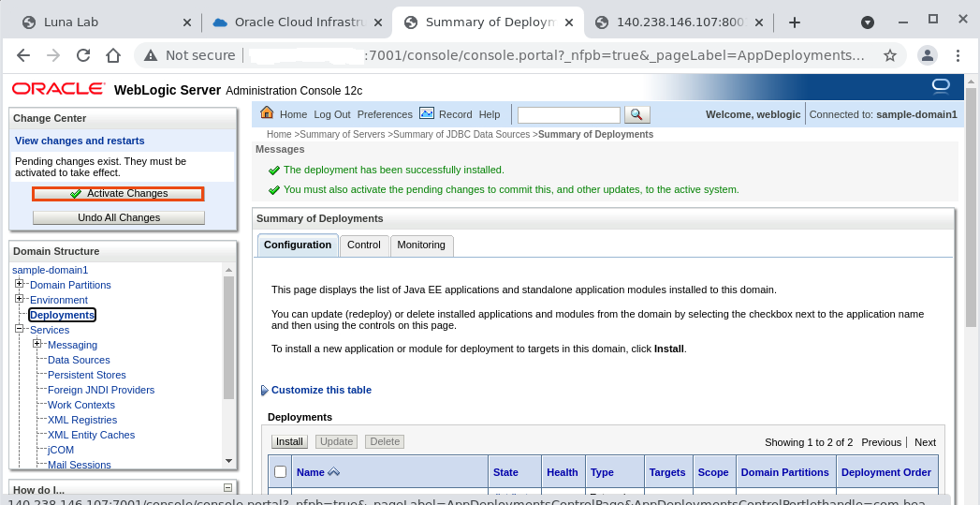This screenshot has width=980, height=505.
Task: Switch to the Monitoring tab
Action: point(421,245)
